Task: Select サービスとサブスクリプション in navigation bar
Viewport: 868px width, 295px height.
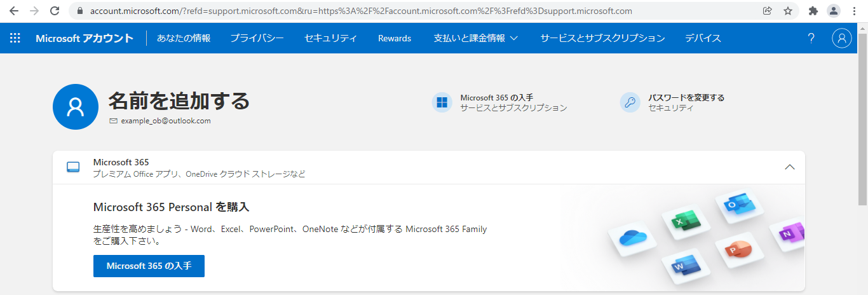Action: pos(602,38)
